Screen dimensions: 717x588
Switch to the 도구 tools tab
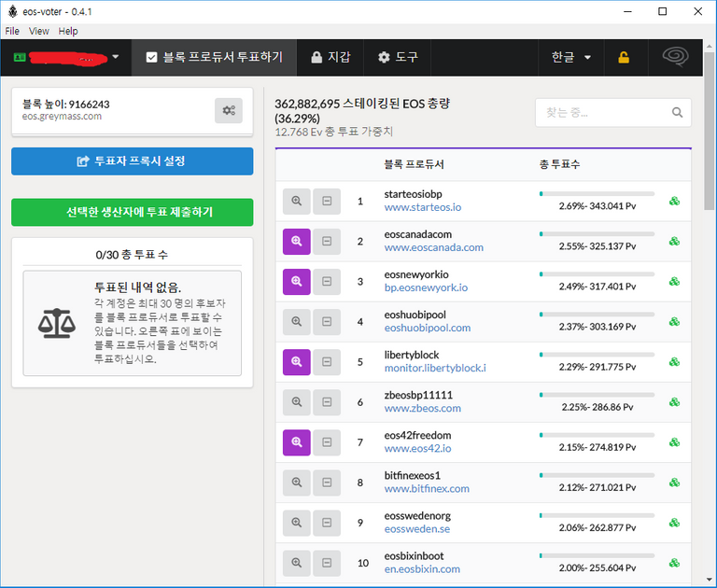398,58
